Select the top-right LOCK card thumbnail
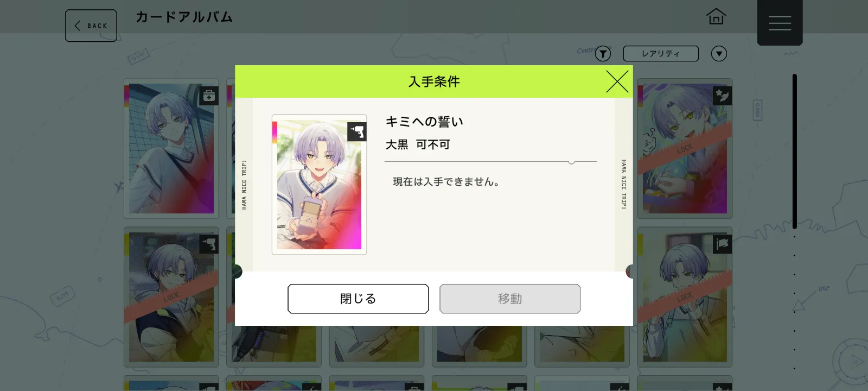868x391 pixels. 685,148
